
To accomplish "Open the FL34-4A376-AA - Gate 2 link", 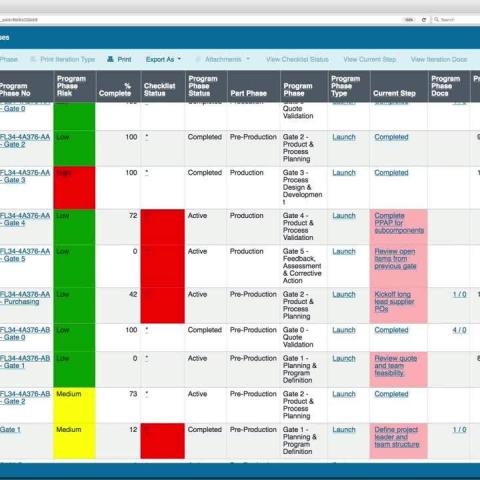I will click(25, 141).
